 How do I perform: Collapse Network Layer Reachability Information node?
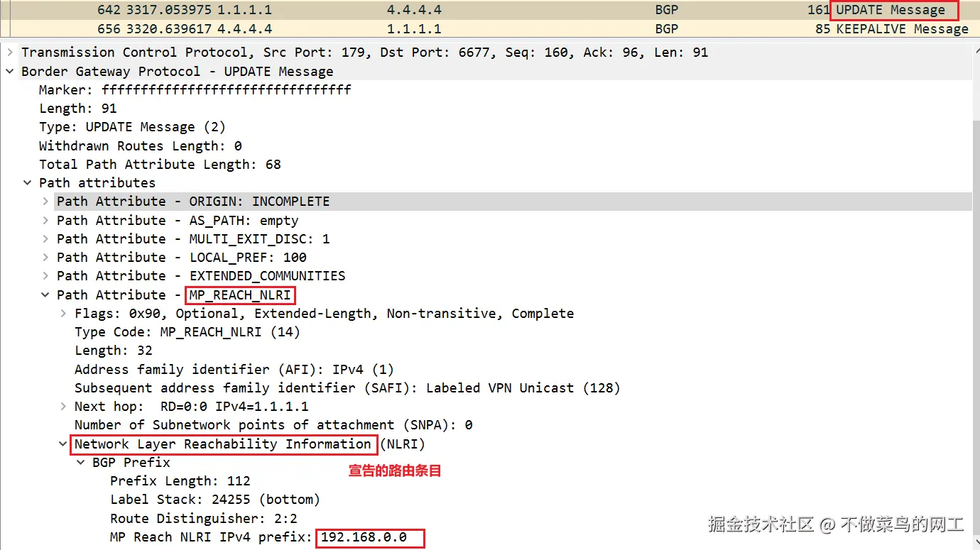[x=64, y=444]
